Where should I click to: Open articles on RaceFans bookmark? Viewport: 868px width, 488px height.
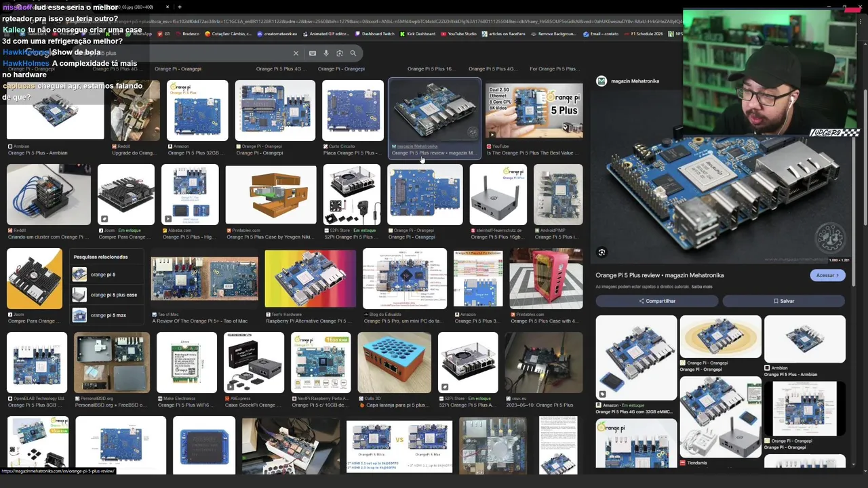(503, 34)
